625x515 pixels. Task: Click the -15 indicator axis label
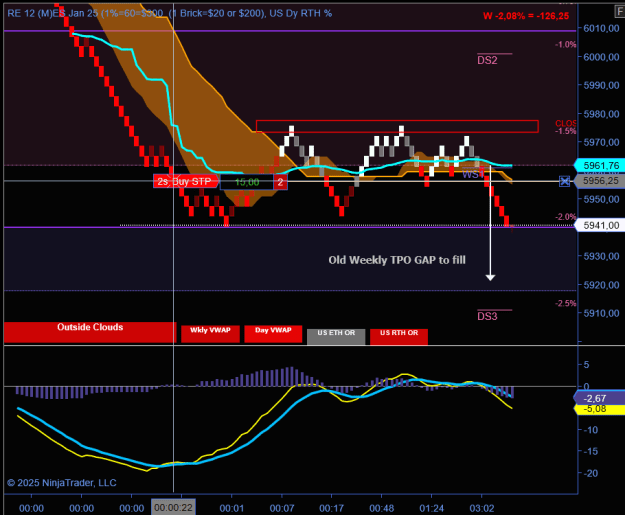(590, 452)
